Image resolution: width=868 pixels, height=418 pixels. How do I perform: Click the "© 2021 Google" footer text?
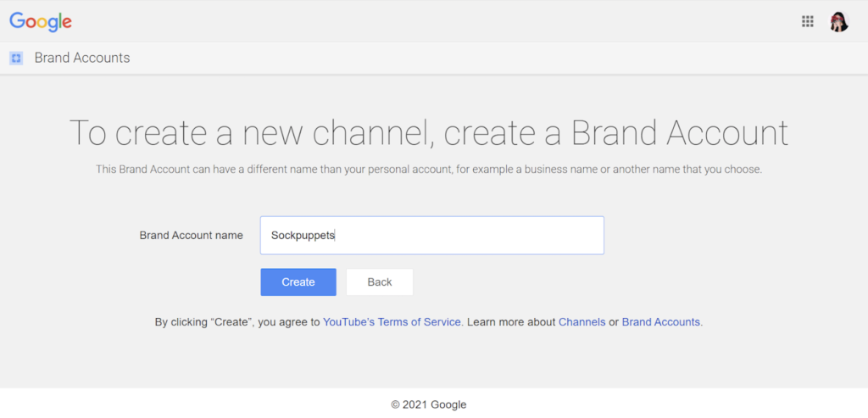click(429, 404)
